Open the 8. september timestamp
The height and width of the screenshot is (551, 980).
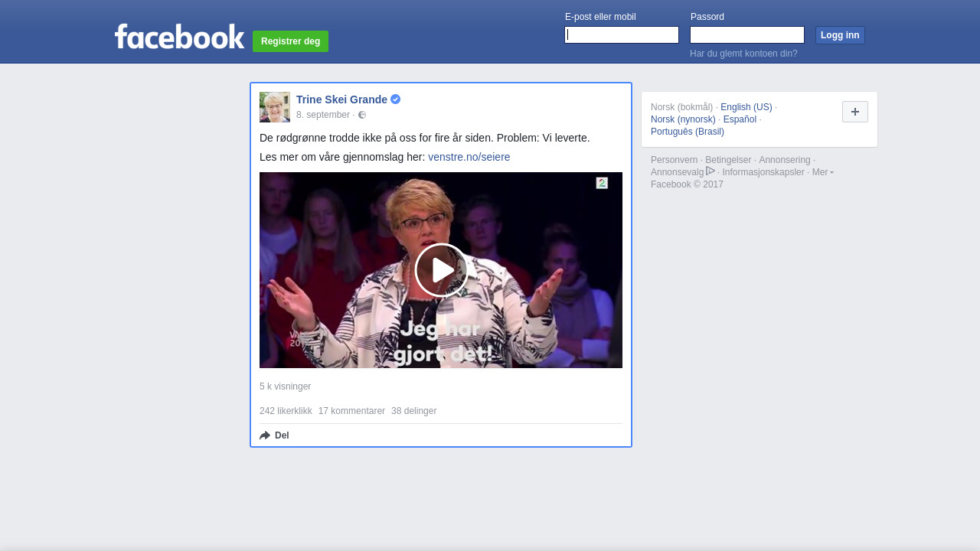coord(323,115)
